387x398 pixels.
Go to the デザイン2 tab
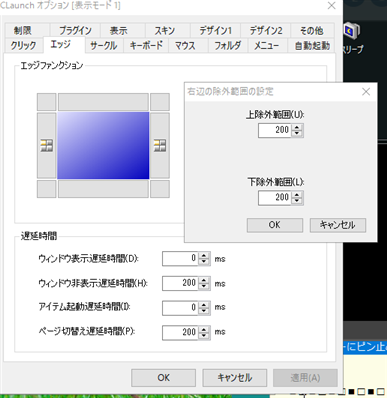pyautogui.click(x=266, y=31)
